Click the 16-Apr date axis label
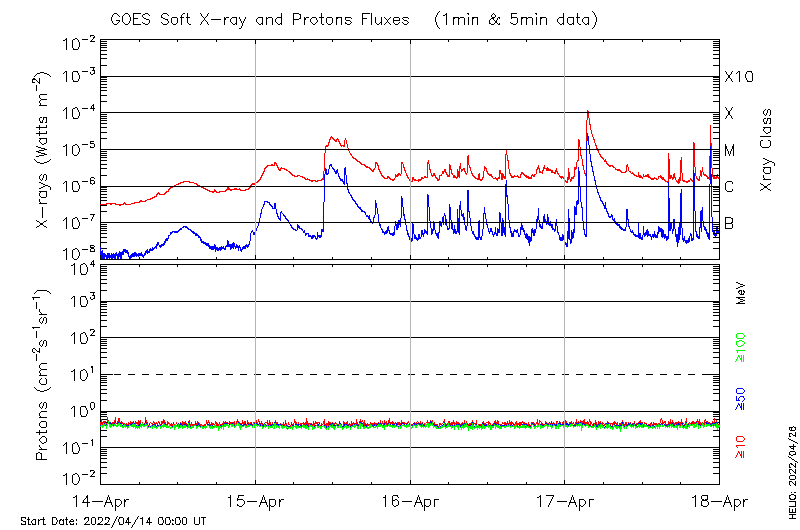Viewport: 800px width, 530px height. pos(410,499)
